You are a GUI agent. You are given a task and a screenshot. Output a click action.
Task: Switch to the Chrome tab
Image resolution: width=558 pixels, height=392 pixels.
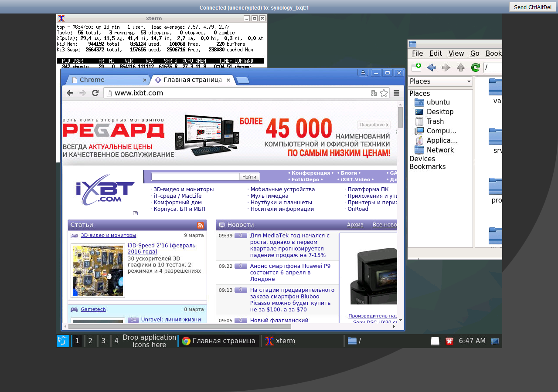pos(106,80)
